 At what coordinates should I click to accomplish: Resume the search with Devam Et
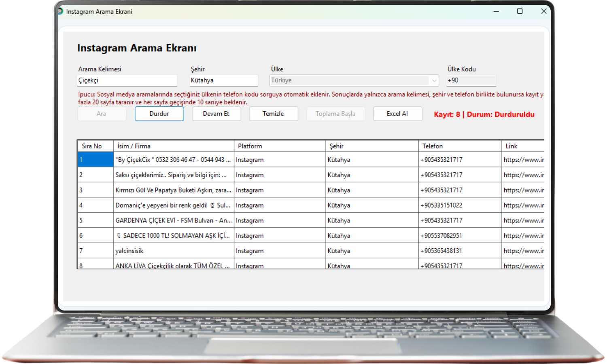pos(216,114)
